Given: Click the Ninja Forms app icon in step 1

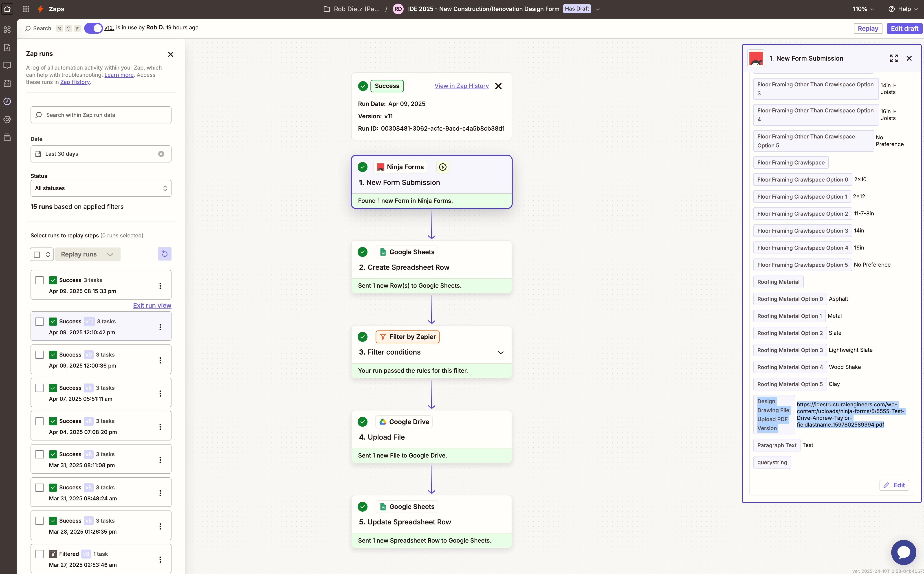Looking at the screenshot, I should click(380, 167).
